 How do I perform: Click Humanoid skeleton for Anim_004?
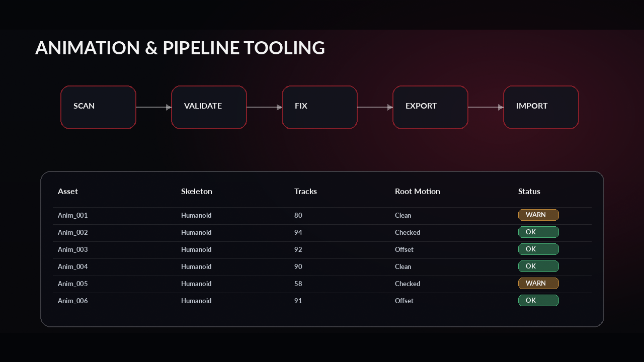(x=196, y=266)
